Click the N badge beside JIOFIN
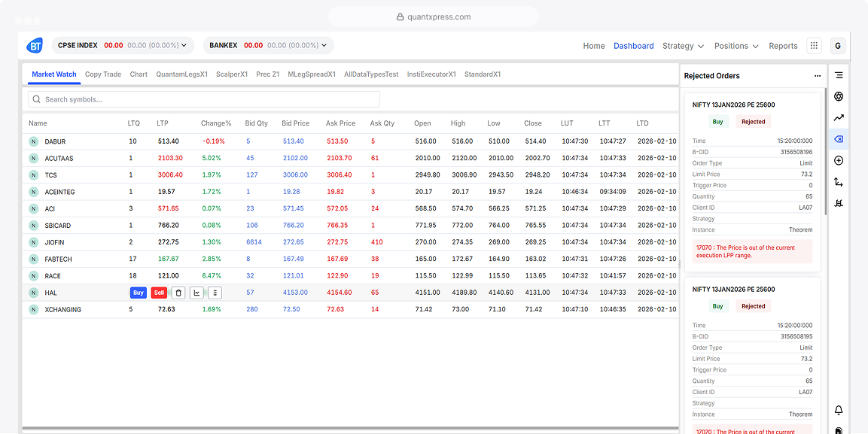The height and width of the screenshot is (434, 868). 33,242
